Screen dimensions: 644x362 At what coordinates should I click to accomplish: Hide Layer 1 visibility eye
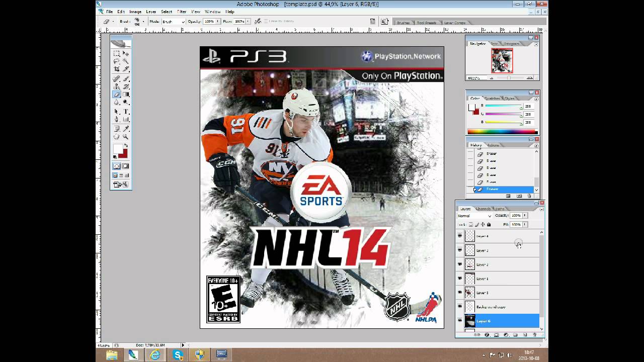click(x=459, y=278)
